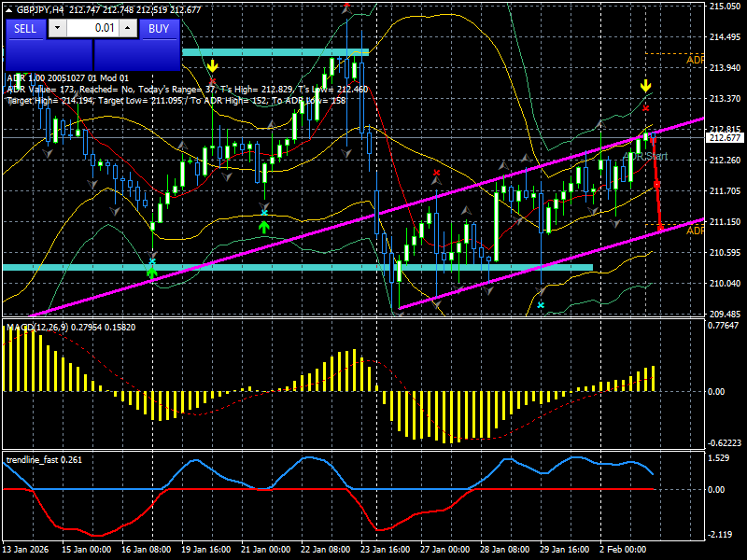Click the 210.040 price scale label
The height and width of the screenshot is (560, 747).
(725, 284)
